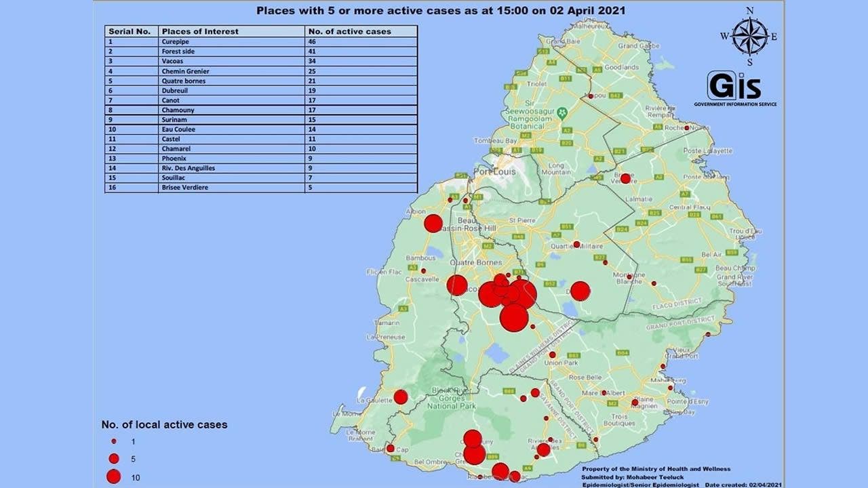Click the legend circle for 5 cases

(x=114, y=459)
